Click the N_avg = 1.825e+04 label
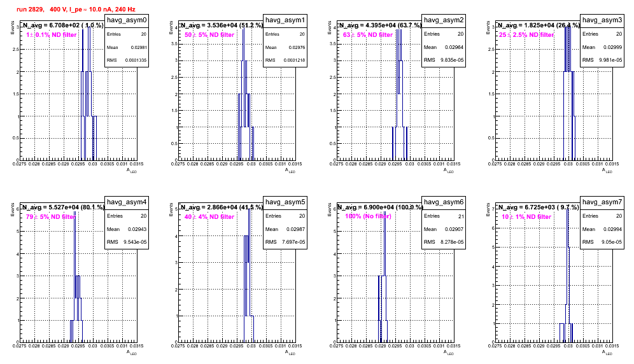 (x=539, y=25)
